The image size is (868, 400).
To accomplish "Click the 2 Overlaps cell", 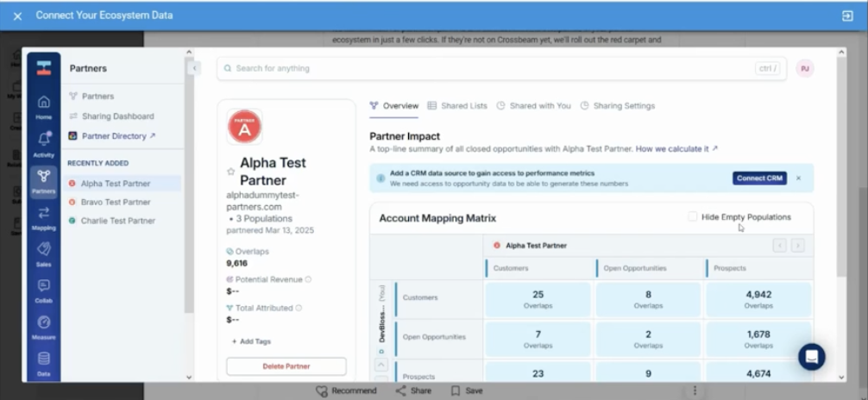I will click(648, 339).
